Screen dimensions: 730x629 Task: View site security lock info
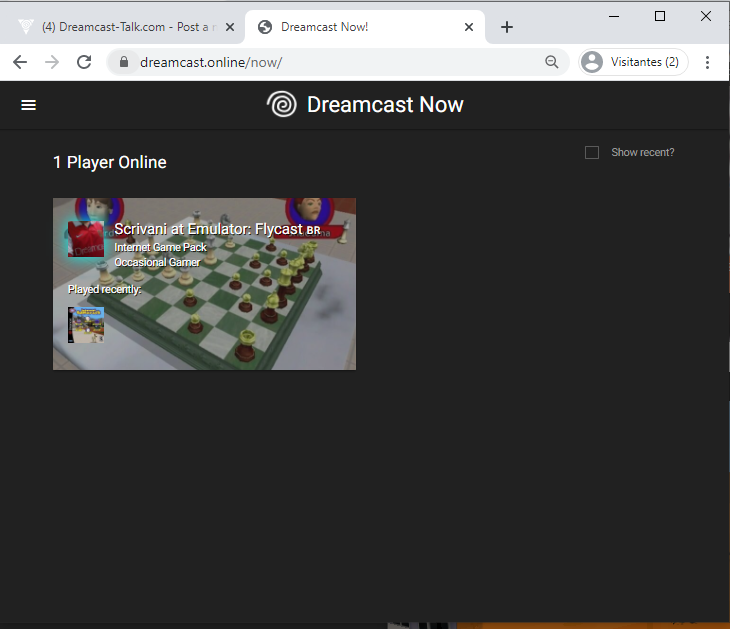(x=124, y=62)
